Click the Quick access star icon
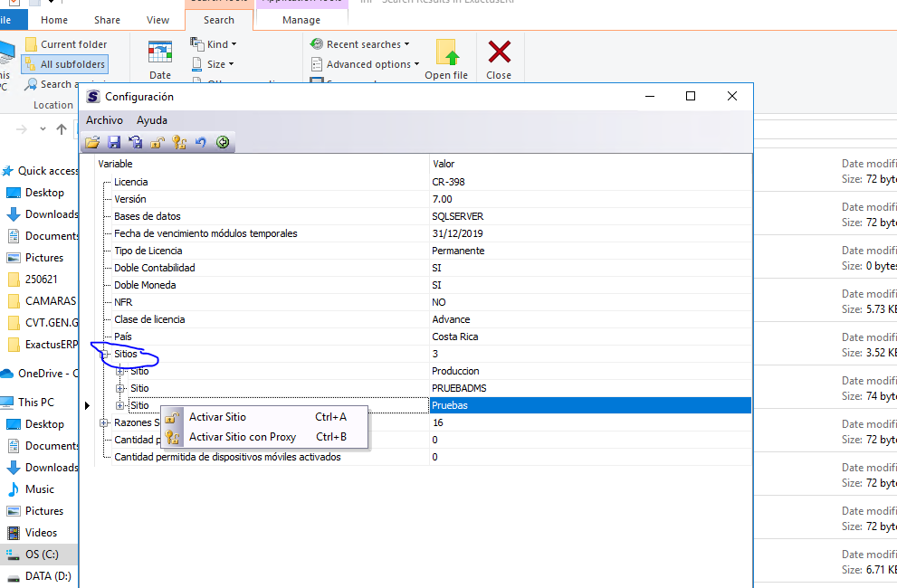The image size is (897, 588). (7, 171)
